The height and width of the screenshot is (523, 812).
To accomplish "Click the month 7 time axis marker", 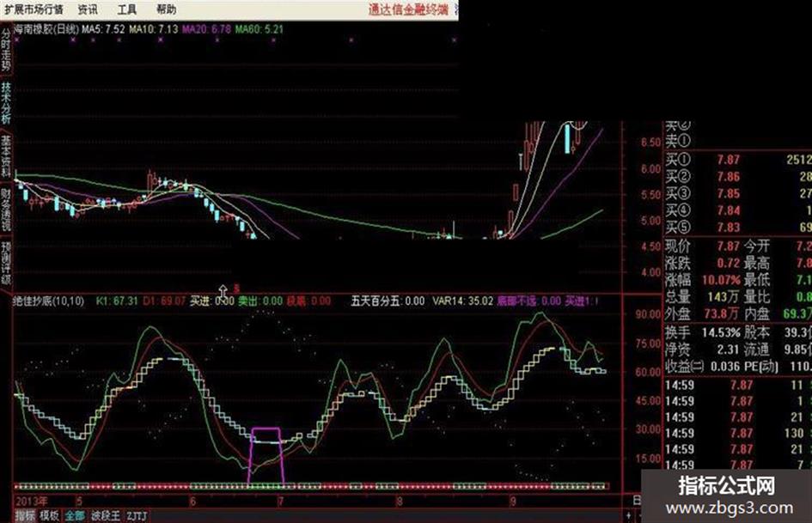I will click(280, 502).
